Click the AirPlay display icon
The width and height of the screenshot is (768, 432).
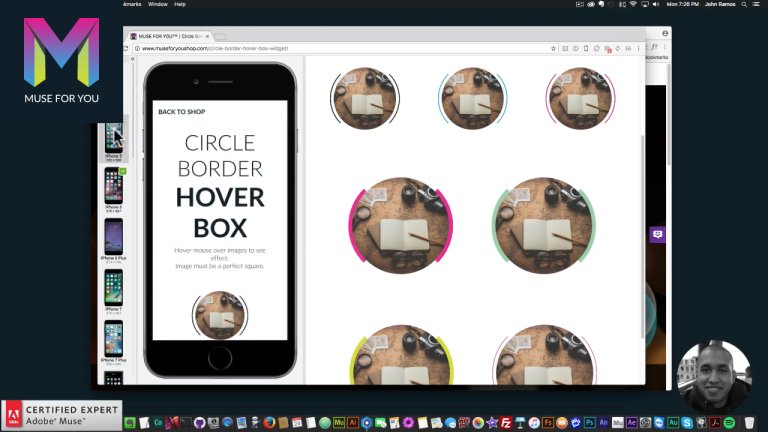pyautogui.click(x=645, y=4)
